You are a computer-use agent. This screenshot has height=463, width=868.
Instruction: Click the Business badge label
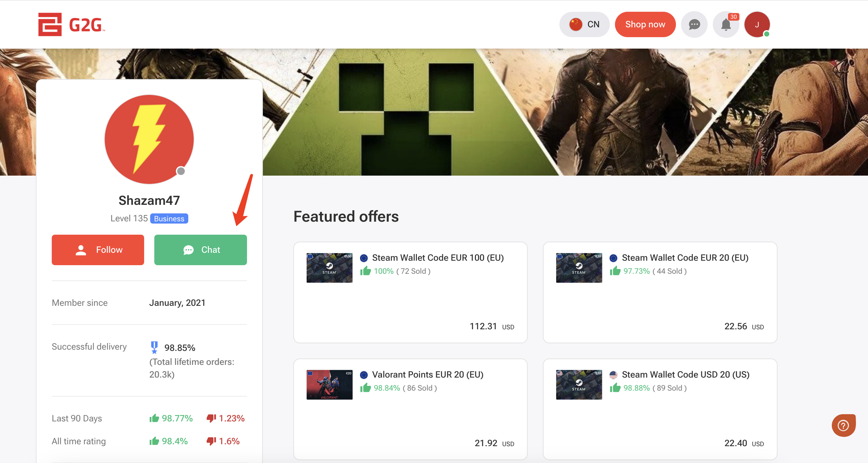click(169, 219)
